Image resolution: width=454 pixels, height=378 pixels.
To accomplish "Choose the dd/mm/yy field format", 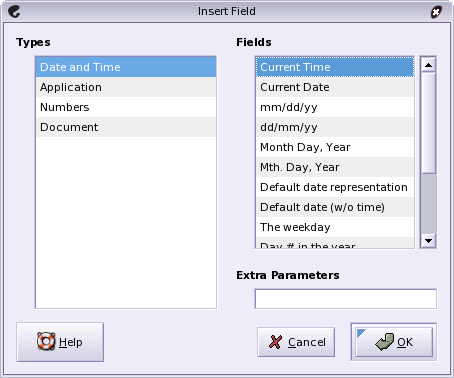I will pyautogui.click(x=335, y=127).
